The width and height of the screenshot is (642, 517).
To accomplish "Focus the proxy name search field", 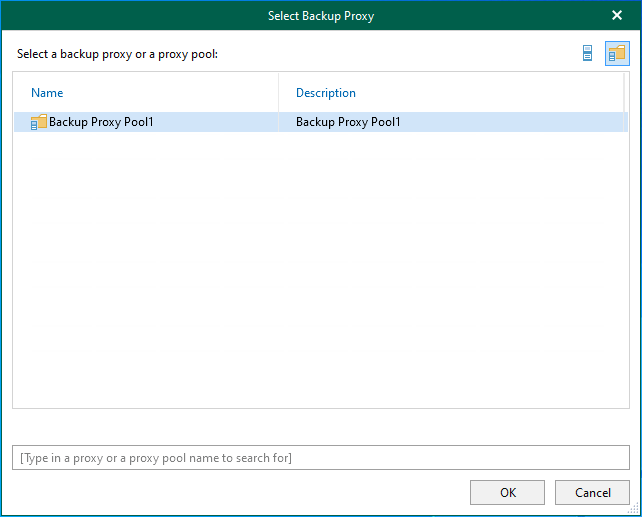I will (x=321, y=458).
